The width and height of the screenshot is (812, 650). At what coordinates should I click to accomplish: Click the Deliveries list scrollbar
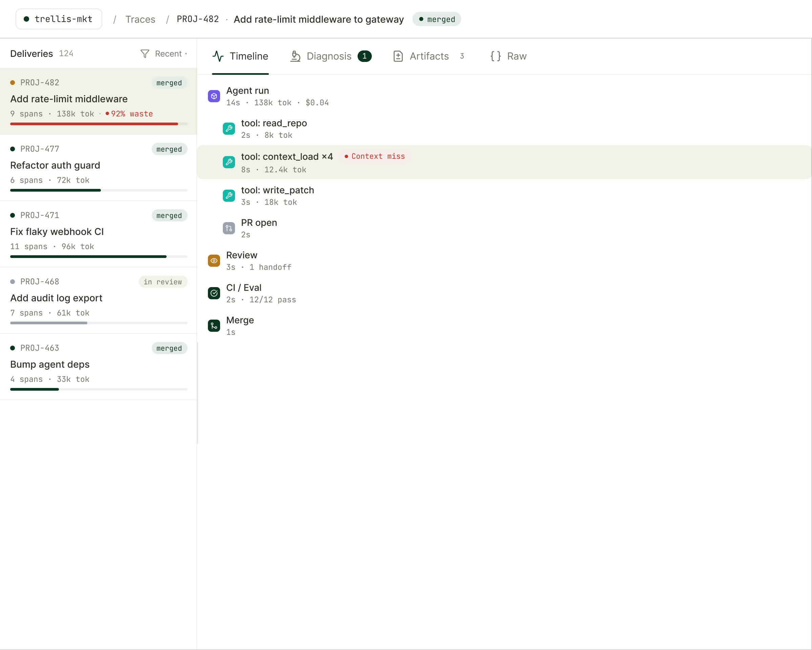point(197,393)
